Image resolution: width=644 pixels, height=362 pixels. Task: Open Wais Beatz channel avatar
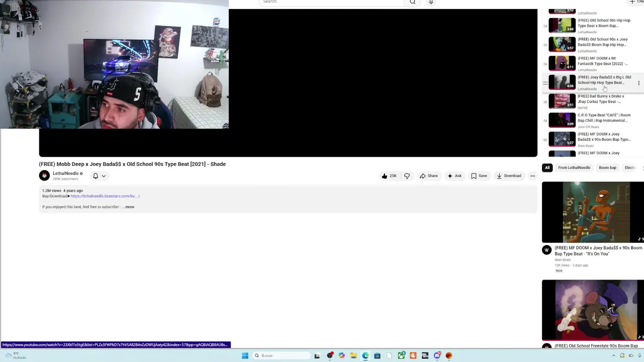547,250
